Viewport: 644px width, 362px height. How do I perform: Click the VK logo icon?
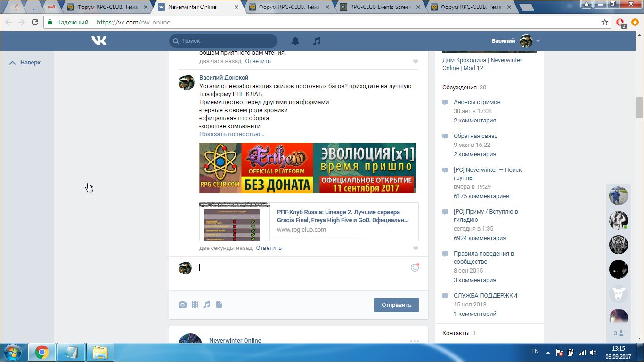(99, 41)
